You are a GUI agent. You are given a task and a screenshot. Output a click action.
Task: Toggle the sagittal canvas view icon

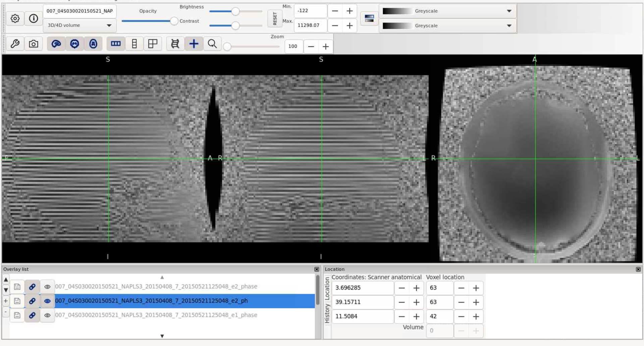pyautogui.click(x=56, y=44)
